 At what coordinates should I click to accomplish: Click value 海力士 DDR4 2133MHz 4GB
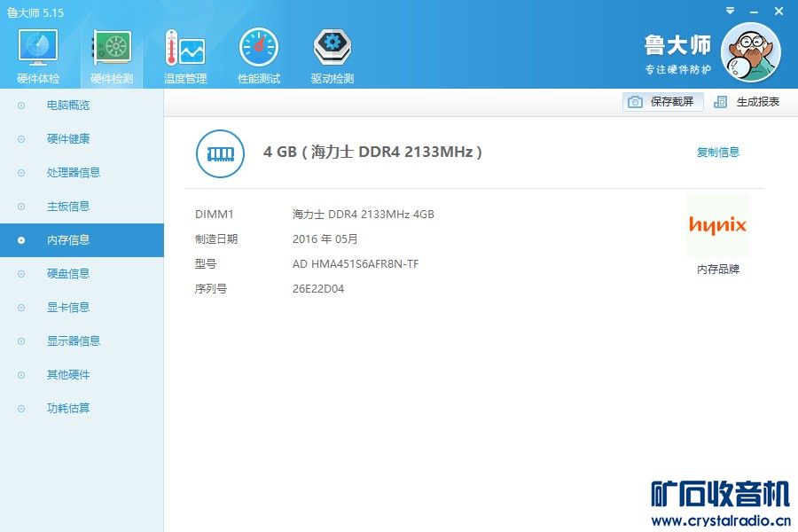pyautogui.click(x=364, y=215)
